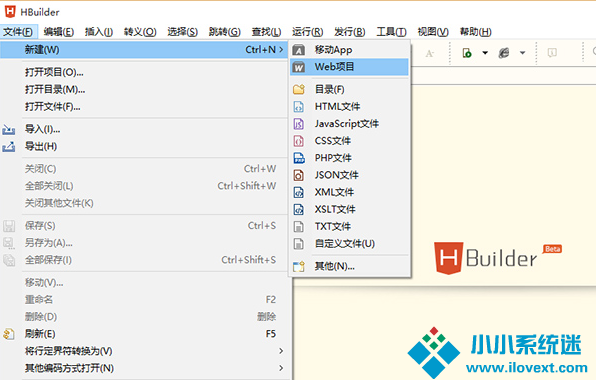Expand the 将行定界符转换为(V) submenu arrow

281,351
